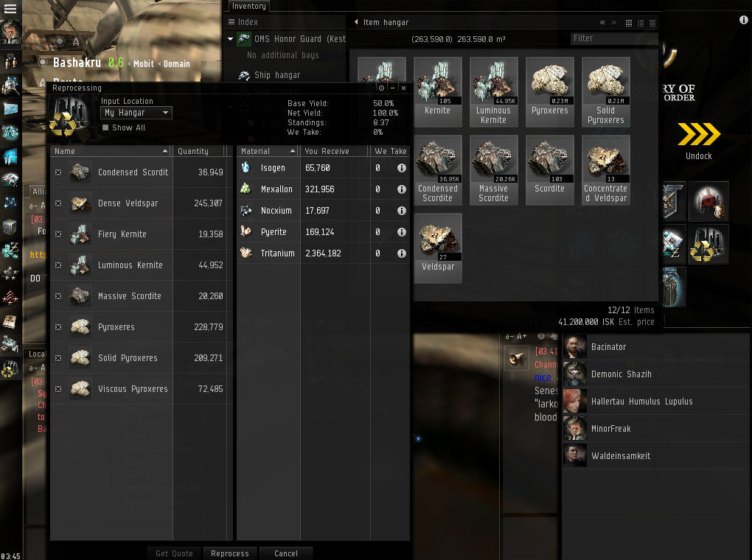752x560 pixels.
Task: Open the two-figures chat channels icon in Neocom
Action: click(x=10, y=61)
